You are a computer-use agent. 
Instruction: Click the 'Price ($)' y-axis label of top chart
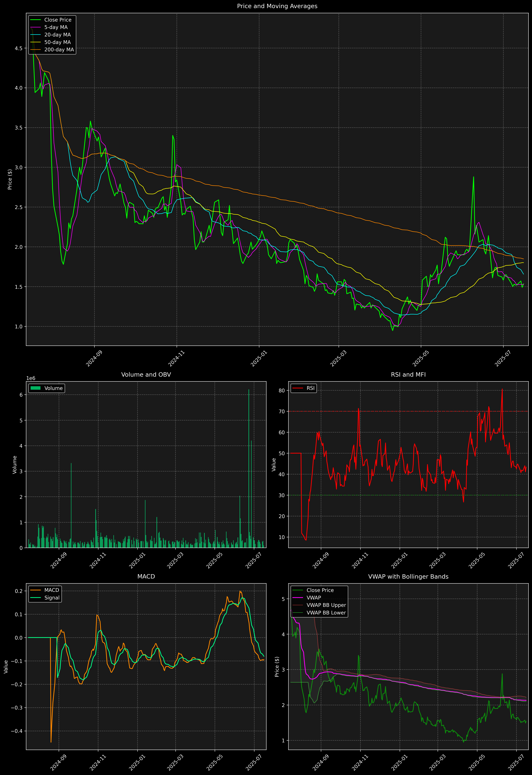click(10, 179)
